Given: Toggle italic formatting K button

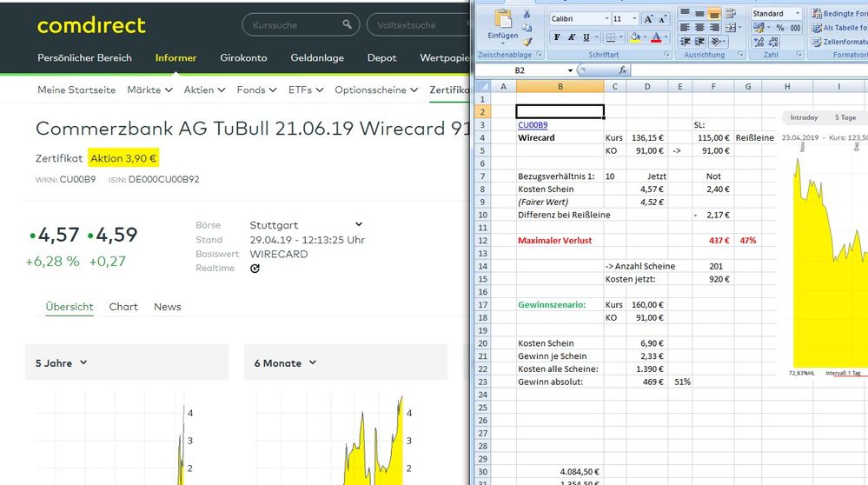Looking at the screenshot, I should (572, 37).
